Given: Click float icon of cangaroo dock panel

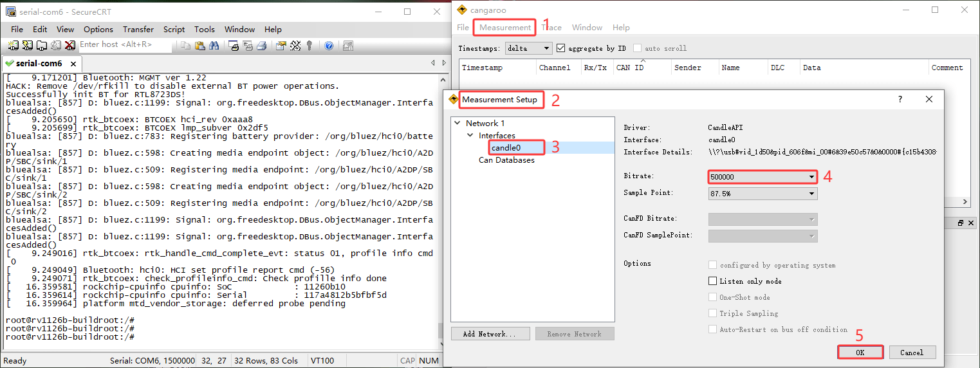Looking at the screenshot, I should [961, 223].
